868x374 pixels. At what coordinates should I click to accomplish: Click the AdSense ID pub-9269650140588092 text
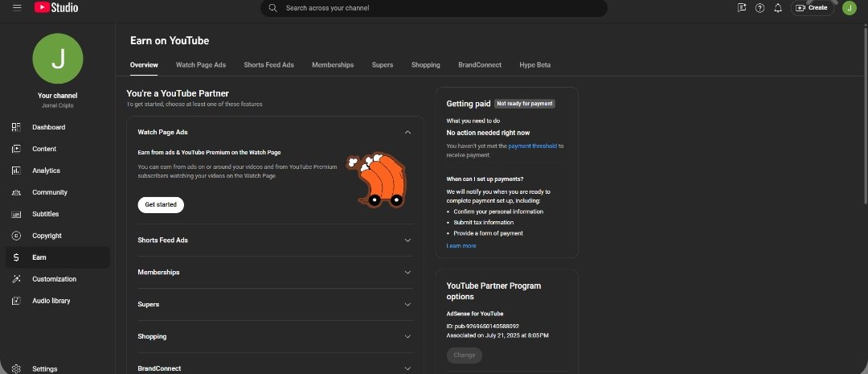(x=483, y=327)
